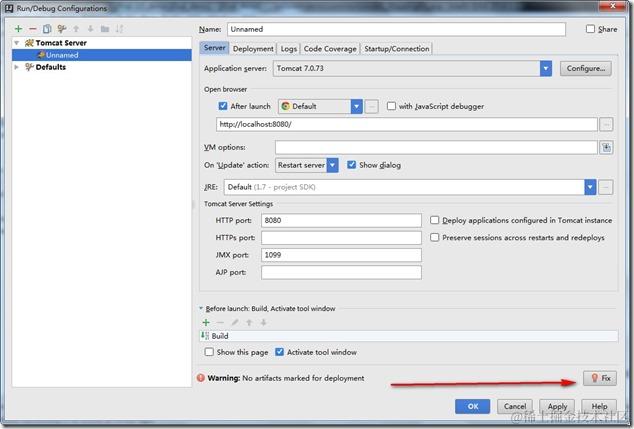Click the JMX port field

(x=341, y=255)
